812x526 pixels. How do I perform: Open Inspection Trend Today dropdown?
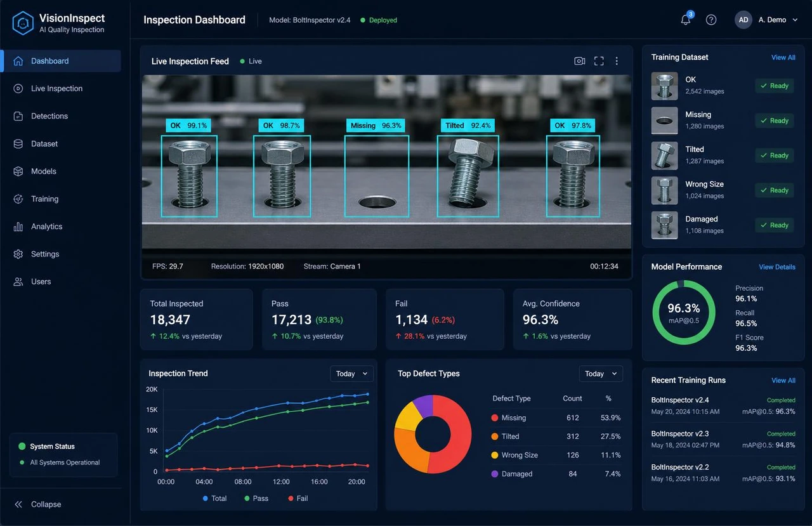point(351,374)
